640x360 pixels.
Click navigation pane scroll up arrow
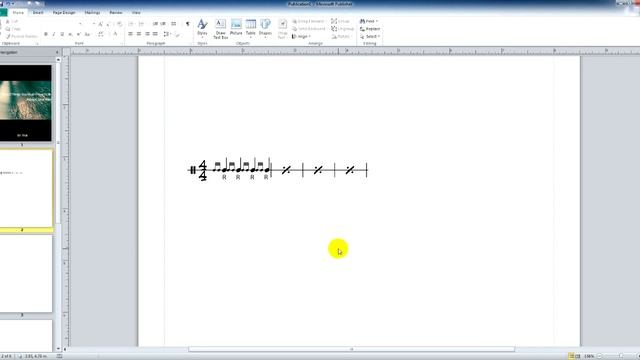(58, 60)
